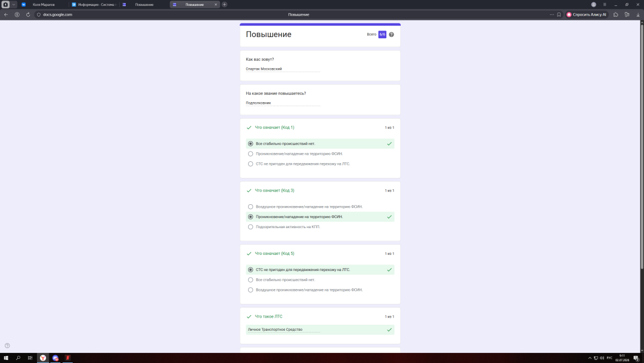The width and height of the screenshot is (644, 363).
Task: Click the name field Спартак Московский
Action: (283, 69)
